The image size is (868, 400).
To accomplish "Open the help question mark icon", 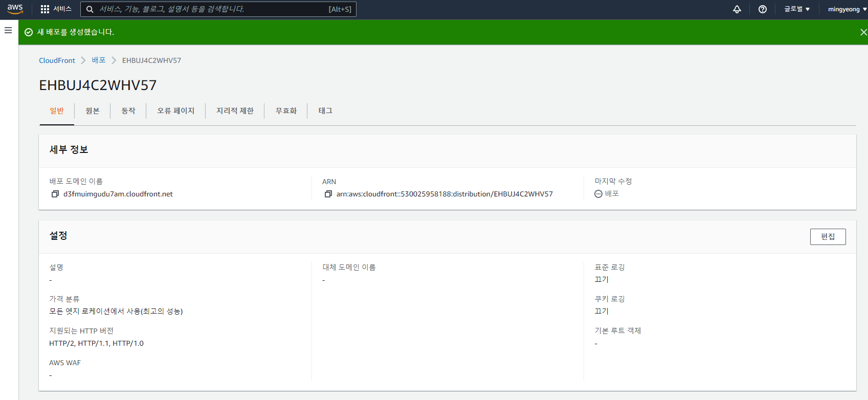I will click(x=763, y=9).
